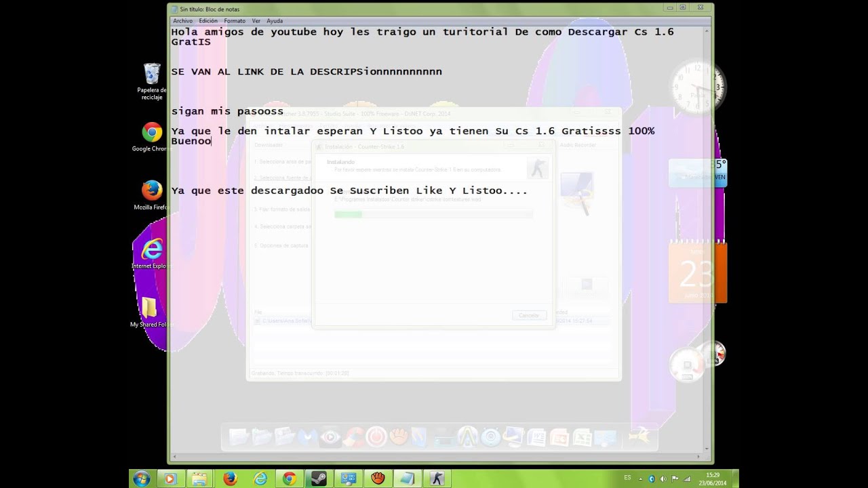Click Notepad's vertical scrollbar
The image size is (868, 488).
[705, 238]
